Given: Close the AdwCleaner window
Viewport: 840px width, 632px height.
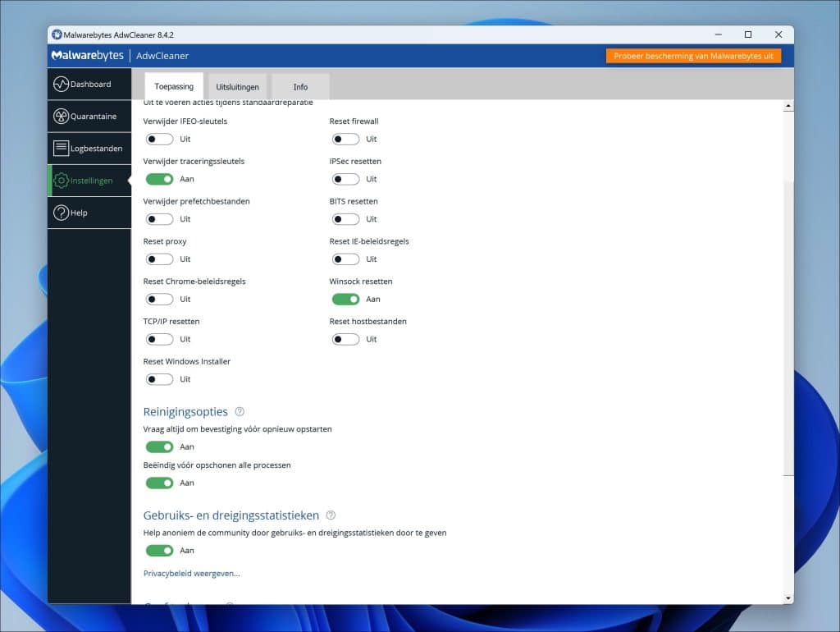Looking at the screenshot, I should click(x=778, y=34).
